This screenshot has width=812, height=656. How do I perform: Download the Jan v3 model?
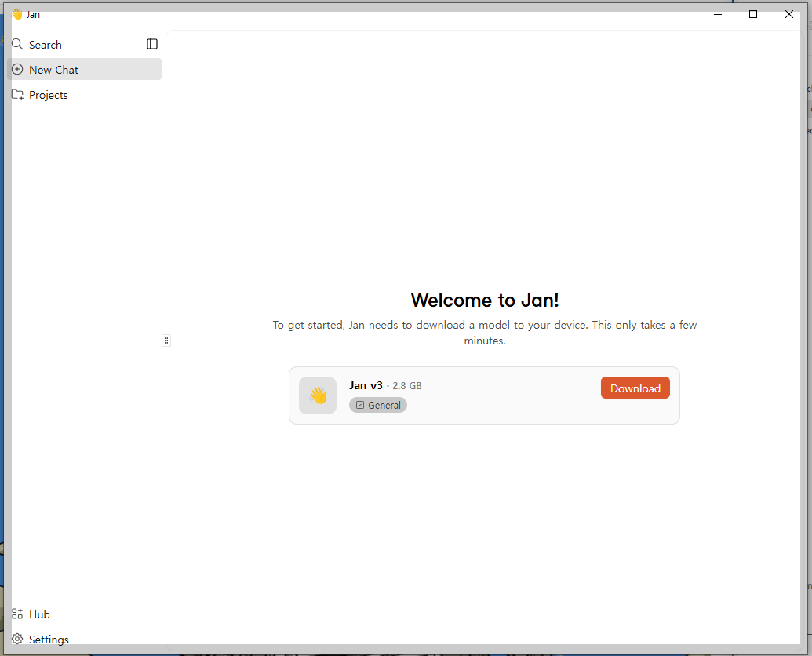click(635, 388)
